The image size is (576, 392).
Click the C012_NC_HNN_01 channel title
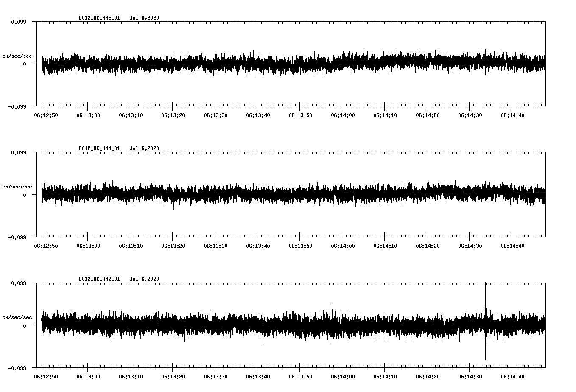click(x=99, y=148)
